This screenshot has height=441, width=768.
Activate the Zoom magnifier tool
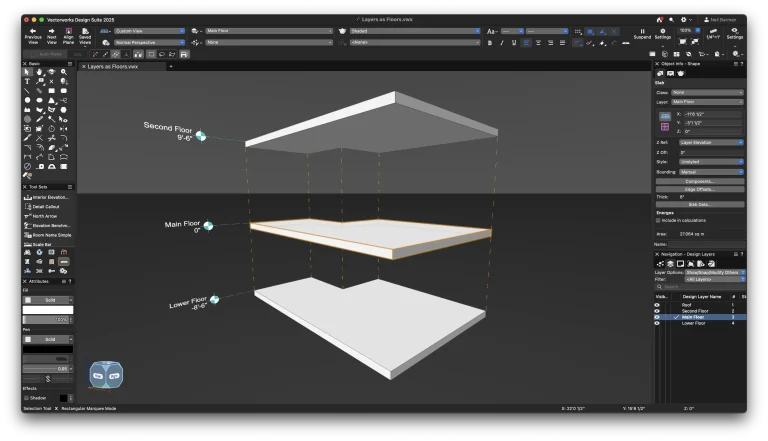(x=64, y=72)
